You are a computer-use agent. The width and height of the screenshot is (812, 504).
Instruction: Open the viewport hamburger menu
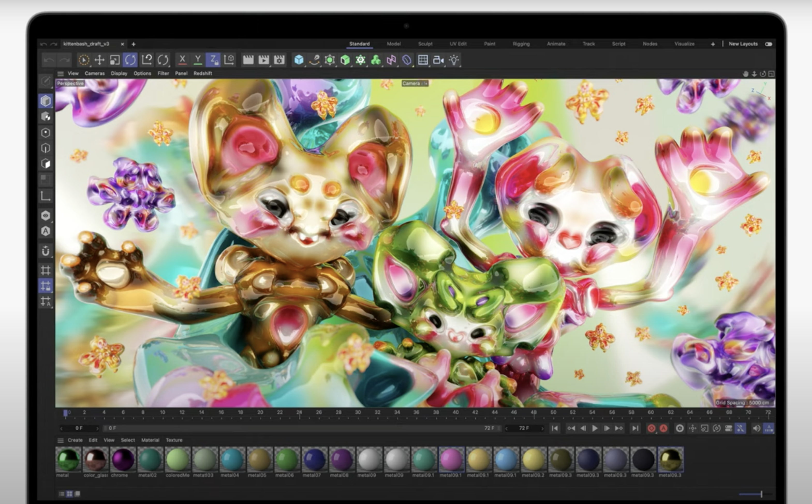coord(60,74)
